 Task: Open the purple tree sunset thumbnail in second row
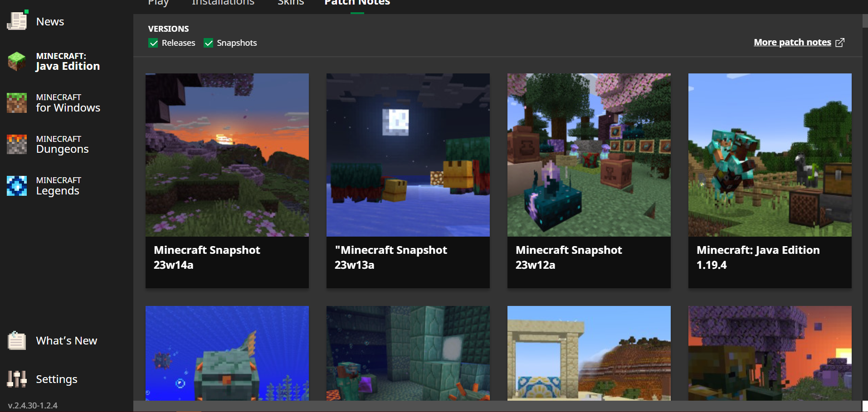[x=770, y=353]
